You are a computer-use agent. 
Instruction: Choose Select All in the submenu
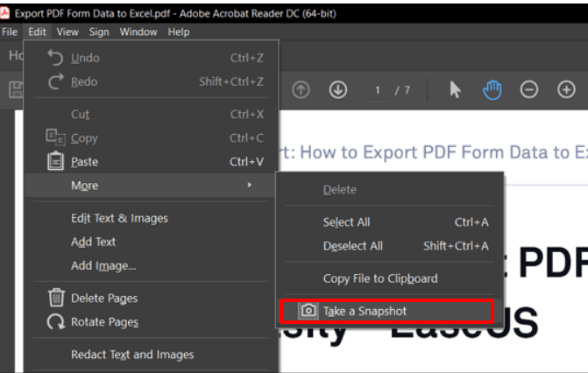(x=390, y=222)
